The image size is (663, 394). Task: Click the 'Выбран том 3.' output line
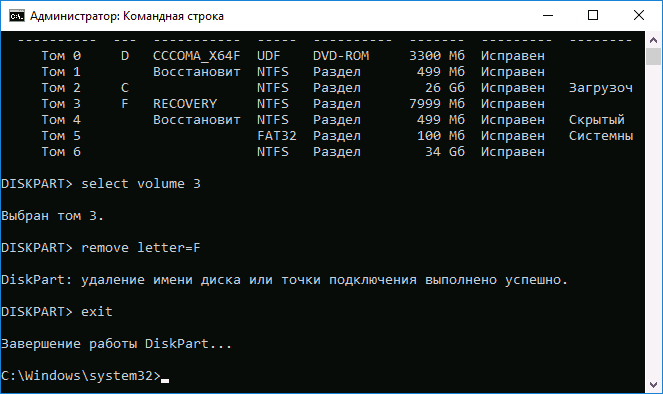[52, 216]
